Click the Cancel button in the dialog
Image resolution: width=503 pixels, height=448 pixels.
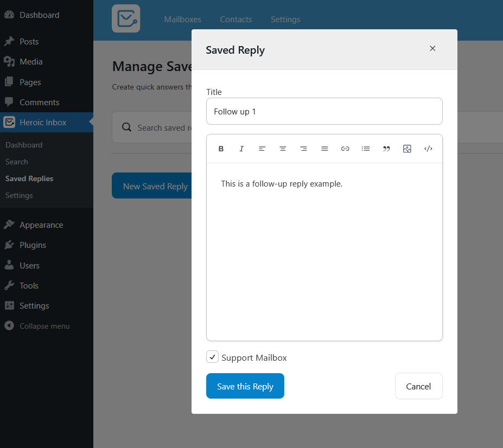(x=419, y=386)
